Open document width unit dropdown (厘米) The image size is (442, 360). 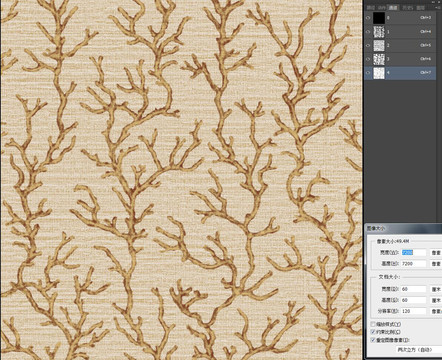point(436,289)
